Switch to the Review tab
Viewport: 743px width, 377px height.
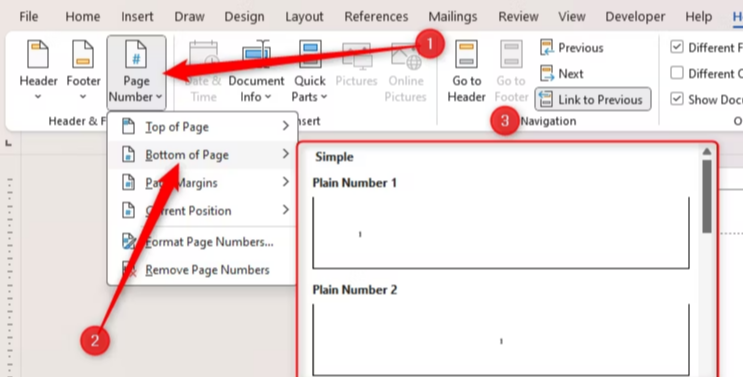click(x=518, y=17)
